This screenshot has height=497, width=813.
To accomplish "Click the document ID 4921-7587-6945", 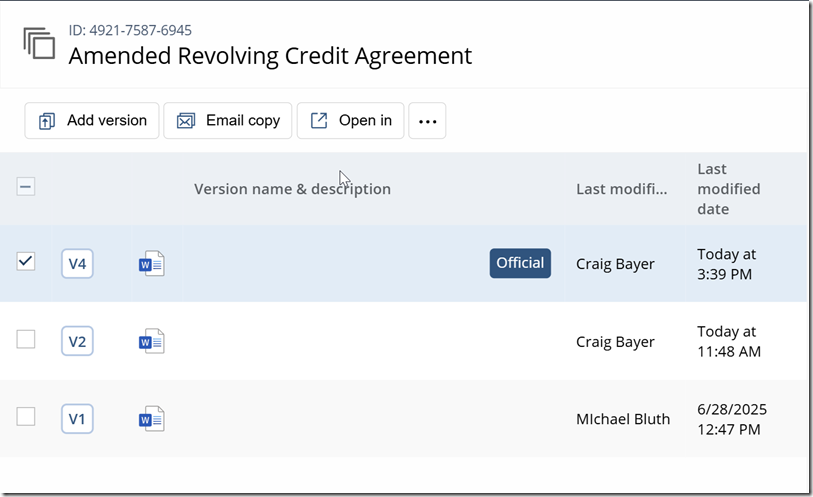I will point(130,31).
